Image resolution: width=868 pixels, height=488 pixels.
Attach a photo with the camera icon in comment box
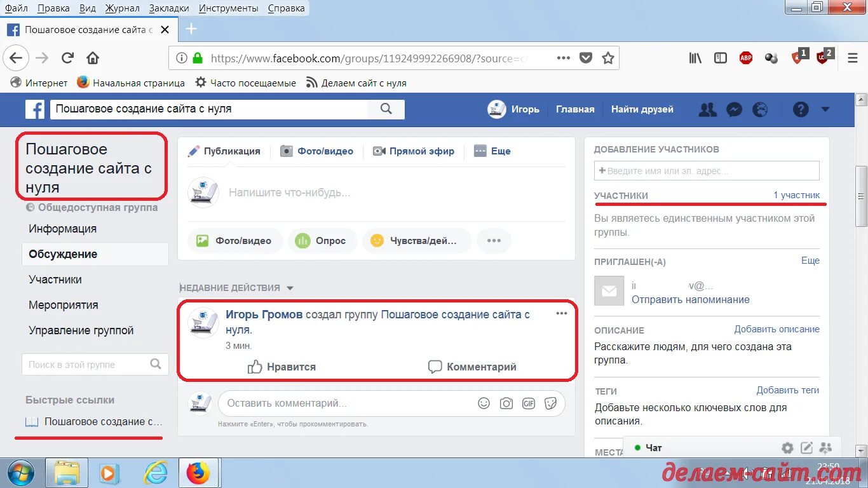[506, 403]
